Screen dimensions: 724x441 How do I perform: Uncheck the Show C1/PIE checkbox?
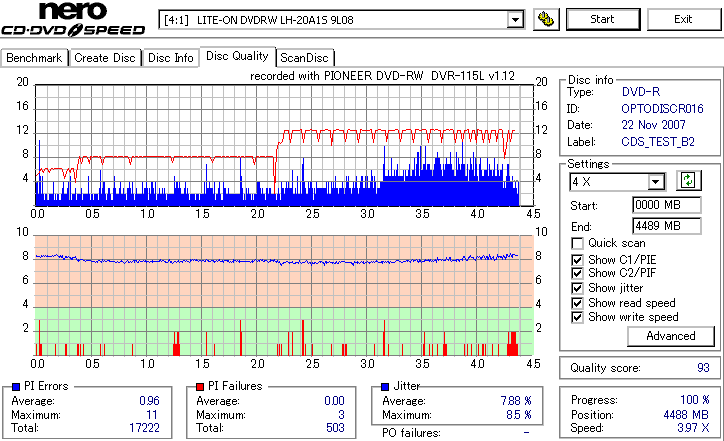tap(577, 260)
